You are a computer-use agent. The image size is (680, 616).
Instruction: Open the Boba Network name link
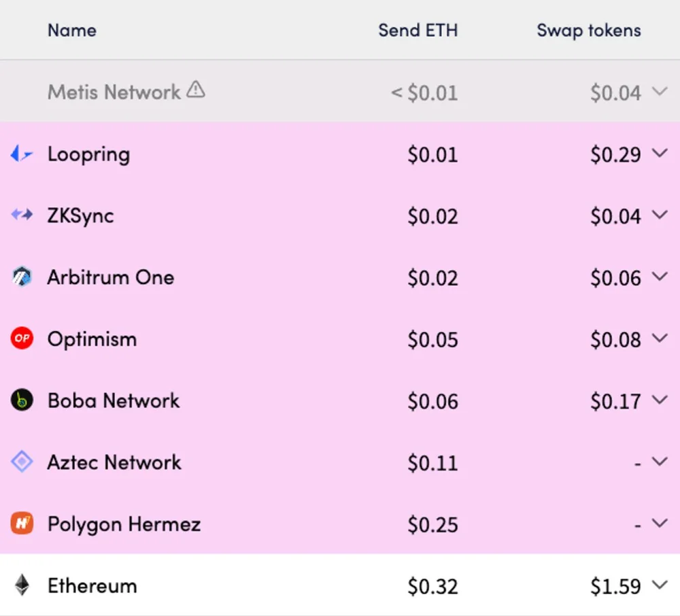tap(114, 400)
